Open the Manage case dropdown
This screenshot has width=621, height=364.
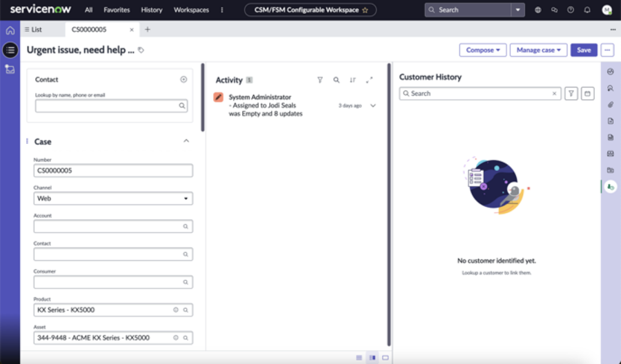(538, 50)
